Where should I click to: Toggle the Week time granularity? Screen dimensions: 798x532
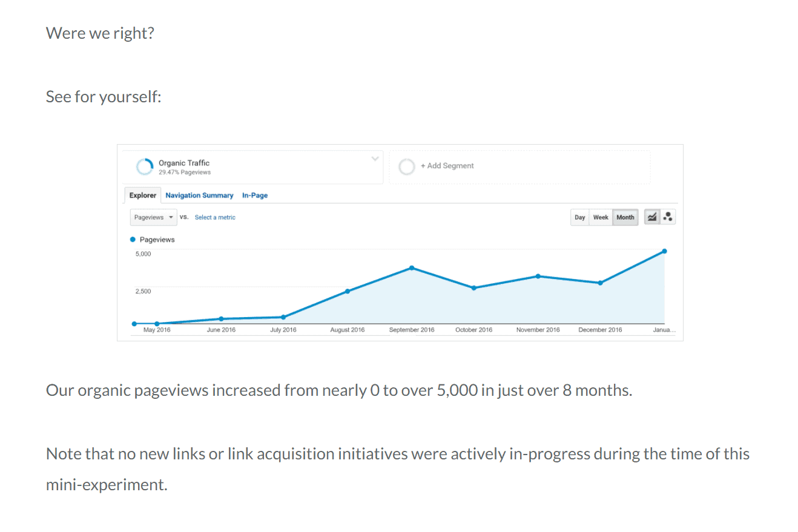(600, 217)
